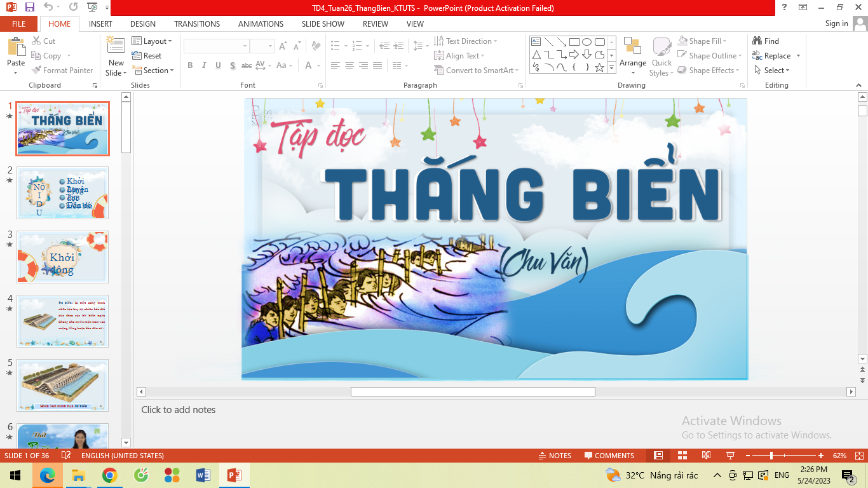Click the New Slide icon
The image size is (868, 488).
point(116,46)
